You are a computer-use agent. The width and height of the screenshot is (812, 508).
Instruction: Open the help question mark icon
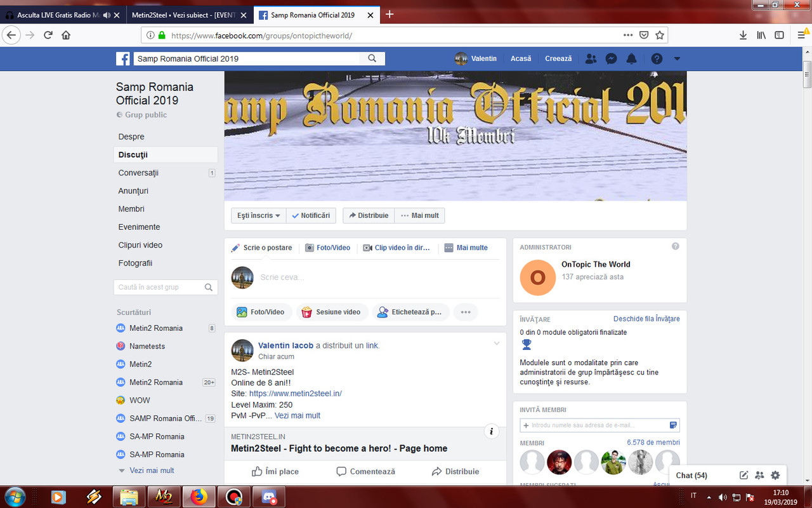click(x=655, y=58)
